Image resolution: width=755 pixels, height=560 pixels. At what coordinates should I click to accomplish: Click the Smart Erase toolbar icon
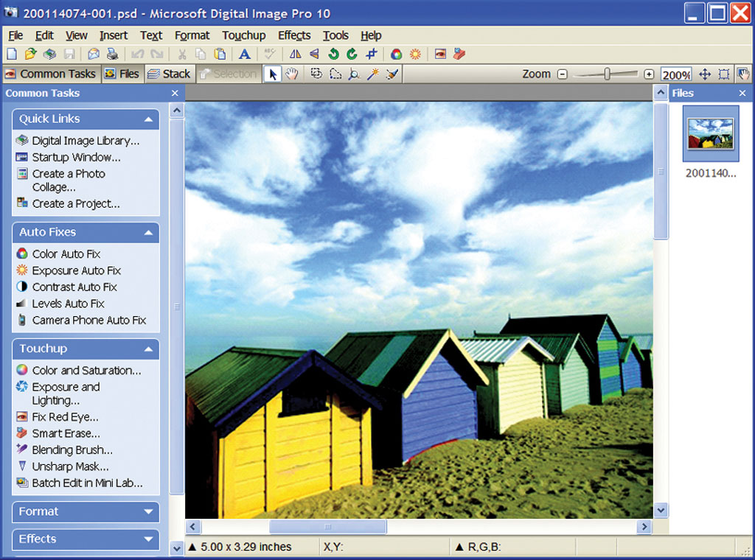tap(459, 54)
